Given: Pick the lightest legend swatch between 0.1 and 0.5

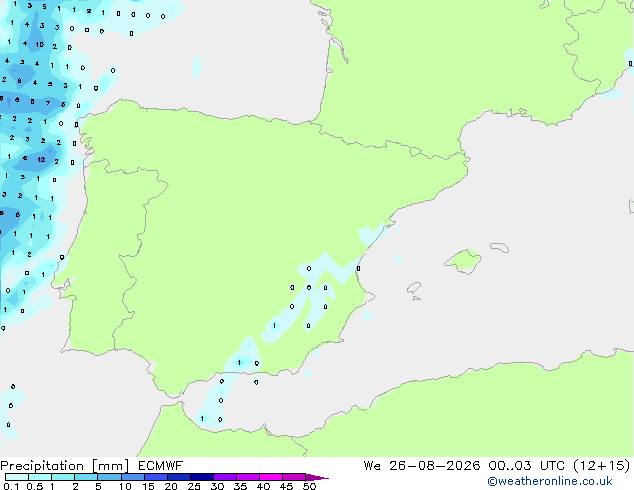Looking at the screenshot, I should click(x=17, y=477).
